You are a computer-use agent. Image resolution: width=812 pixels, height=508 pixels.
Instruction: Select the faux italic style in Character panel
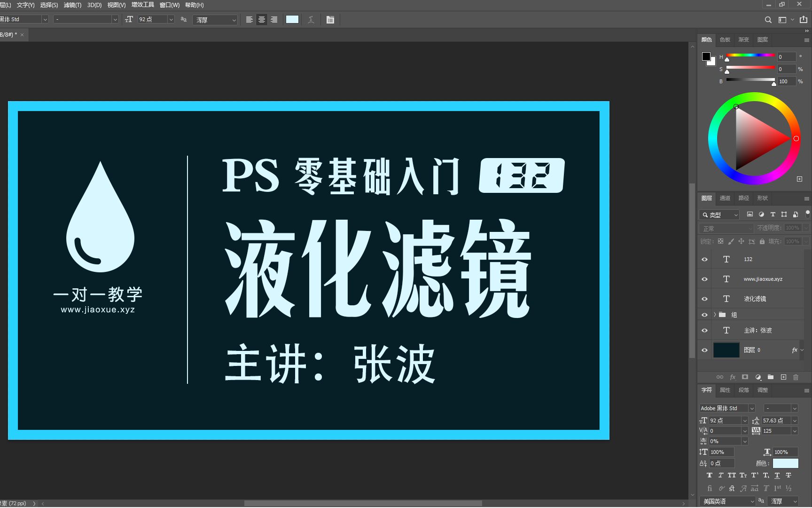tap(720, 475)
